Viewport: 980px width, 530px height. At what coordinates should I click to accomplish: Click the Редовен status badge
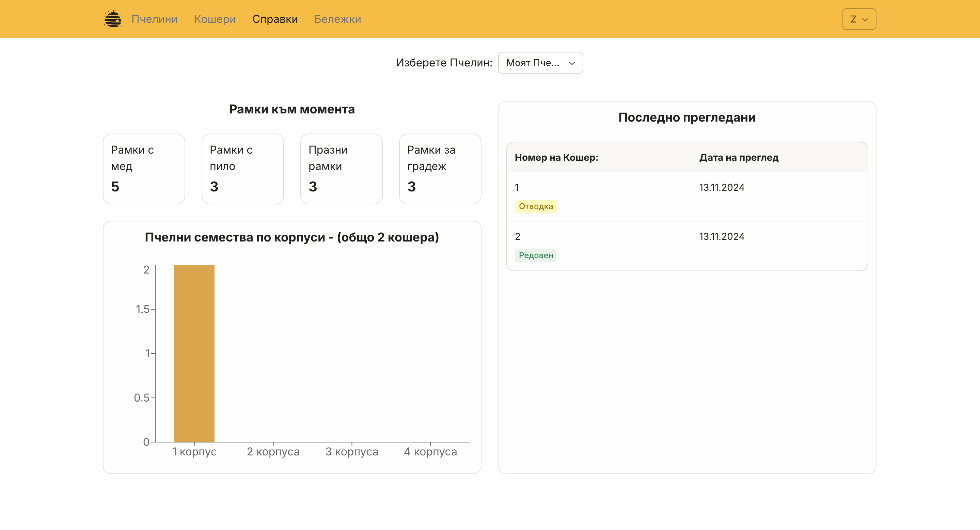[536, 255]
